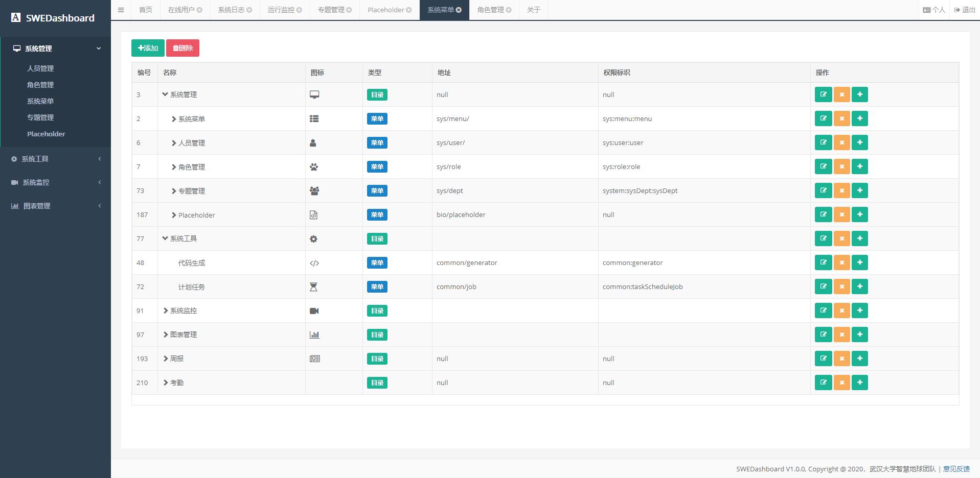Viewport: 980px width, 478px height.
Task: Expand the 图表管理 tree row chevron
Action: pos(166,334)
